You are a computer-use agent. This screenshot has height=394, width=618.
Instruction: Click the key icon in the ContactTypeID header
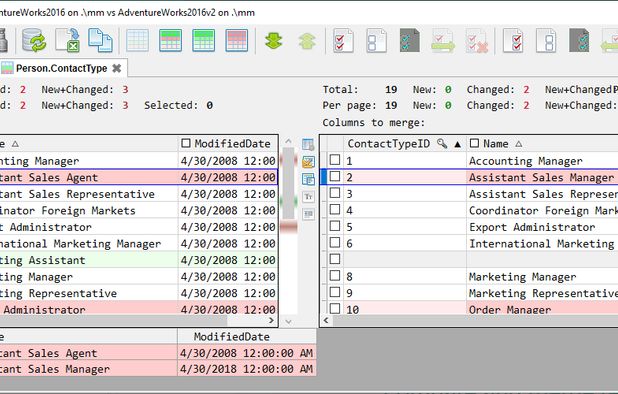pyautogui.click(x=442, y=144)
